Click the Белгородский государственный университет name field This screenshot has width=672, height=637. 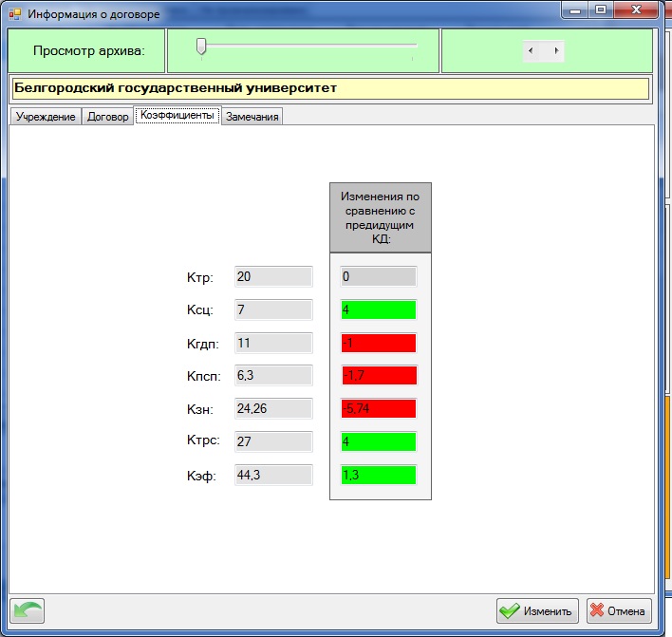(330, 88)
